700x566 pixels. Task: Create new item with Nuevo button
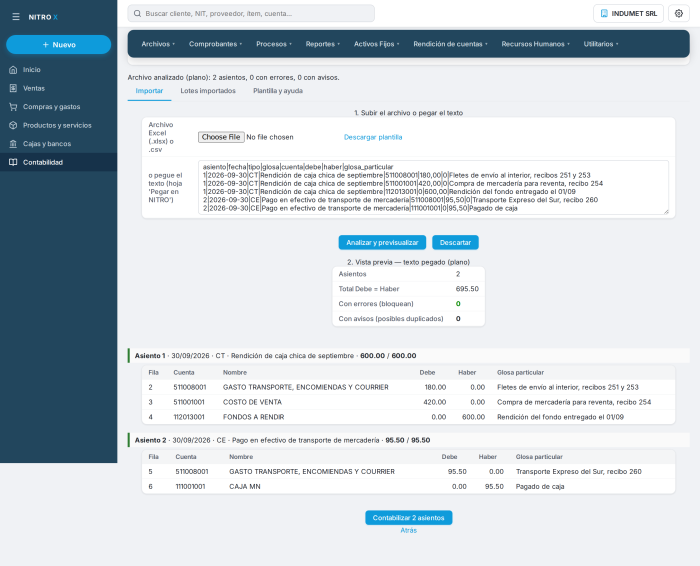(58, 45)
